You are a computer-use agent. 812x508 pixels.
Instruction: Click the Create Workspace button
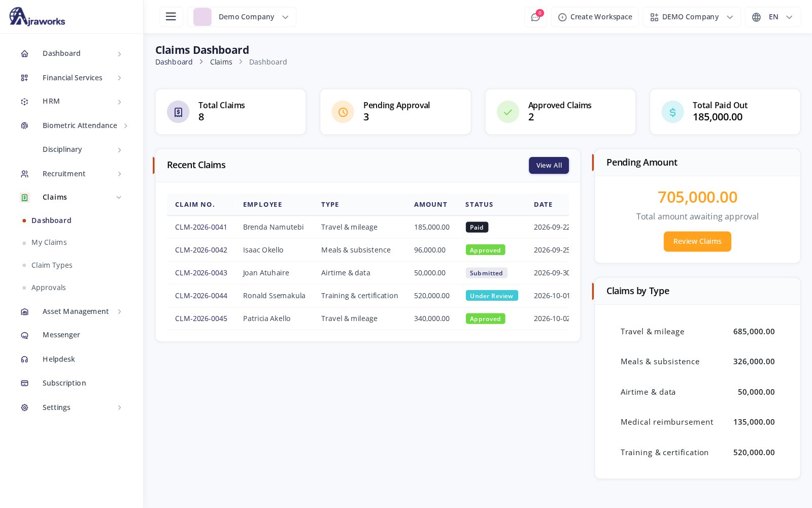pos(595,17)
